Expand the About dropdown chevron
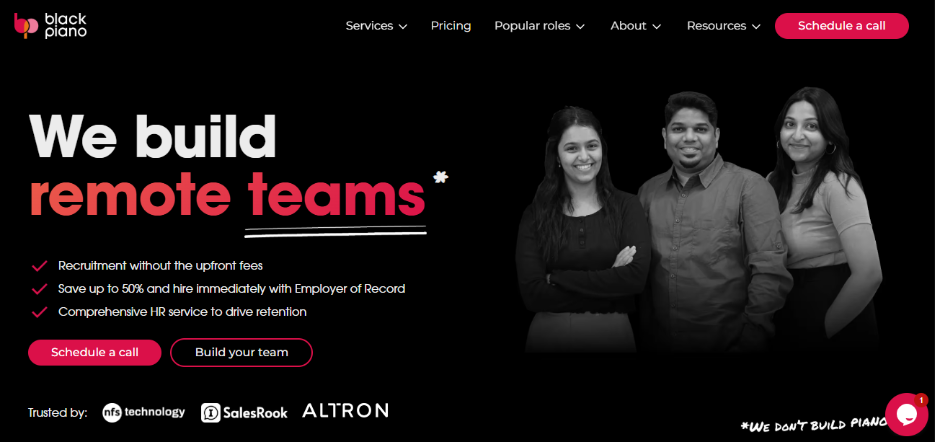 tap(657, 27)
